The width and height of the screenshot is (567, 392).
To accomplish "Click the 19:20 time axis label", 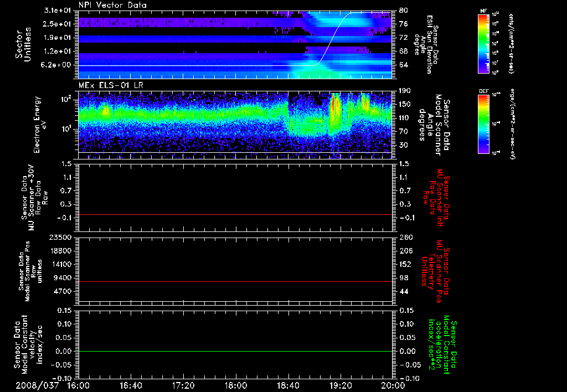I will pos(341,385).
